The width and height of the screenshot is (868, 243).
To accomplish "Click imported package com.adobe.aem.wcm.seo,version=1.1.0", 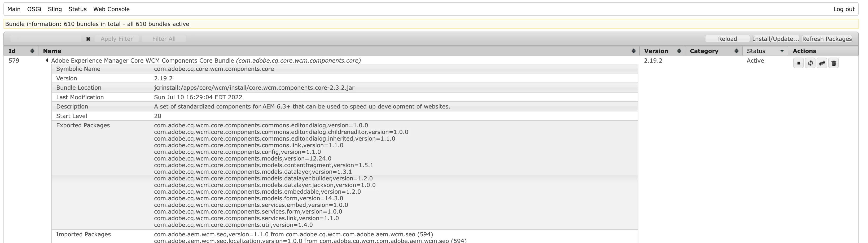I will coord(293,234).
